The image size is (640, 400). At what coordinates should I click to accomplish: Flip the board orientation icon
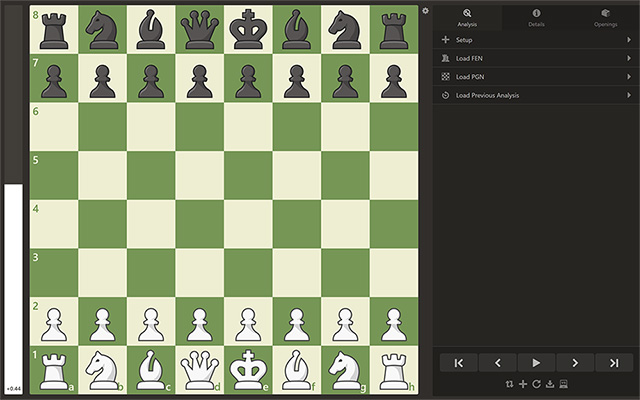pos(509,384)
